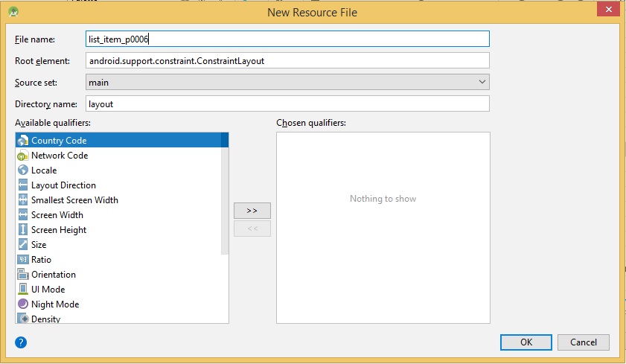Click the Screen Height icon
Viewport: 626px width, 364px height.
click(22, 230)
